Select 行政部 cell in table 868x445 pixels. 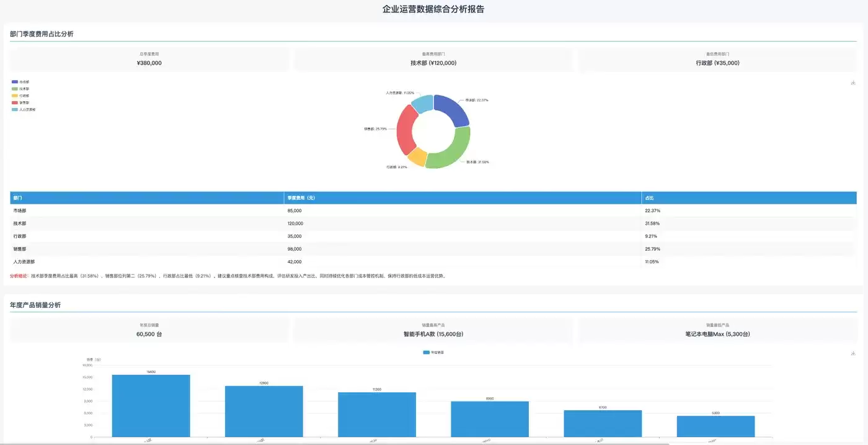[147, 236]
